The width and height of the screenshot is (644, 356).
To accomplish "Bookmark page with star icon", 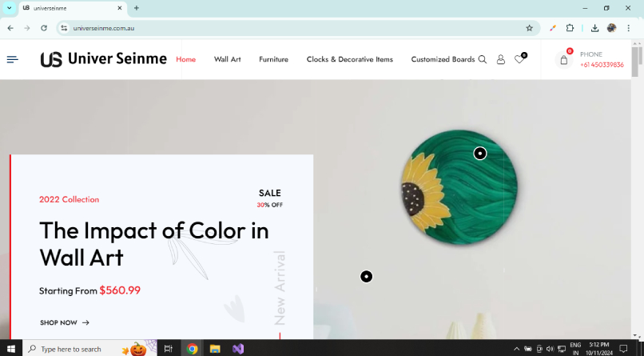I will pos(530,28).
